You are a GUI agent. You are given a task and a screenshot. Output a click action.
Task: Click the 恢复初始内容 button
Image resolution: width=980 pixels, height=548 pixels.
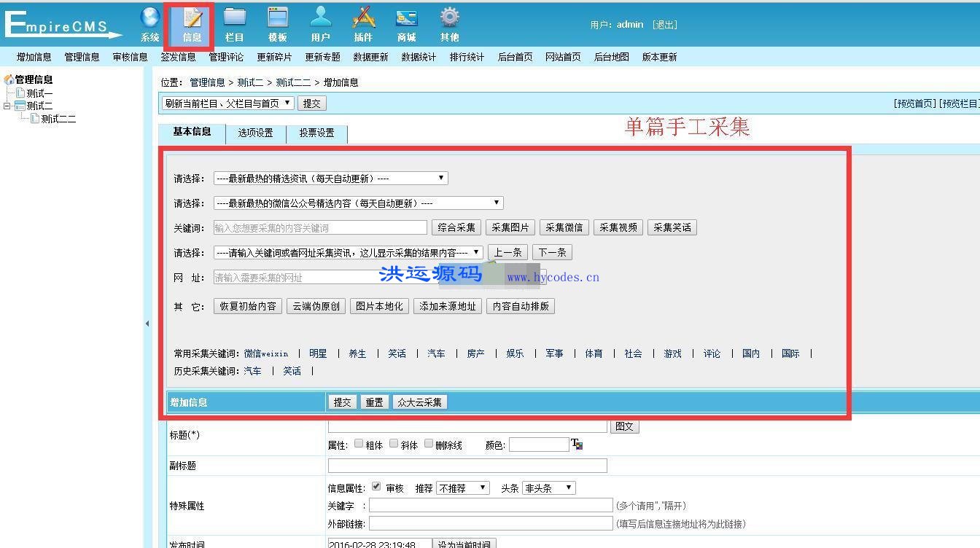point(248,306)
